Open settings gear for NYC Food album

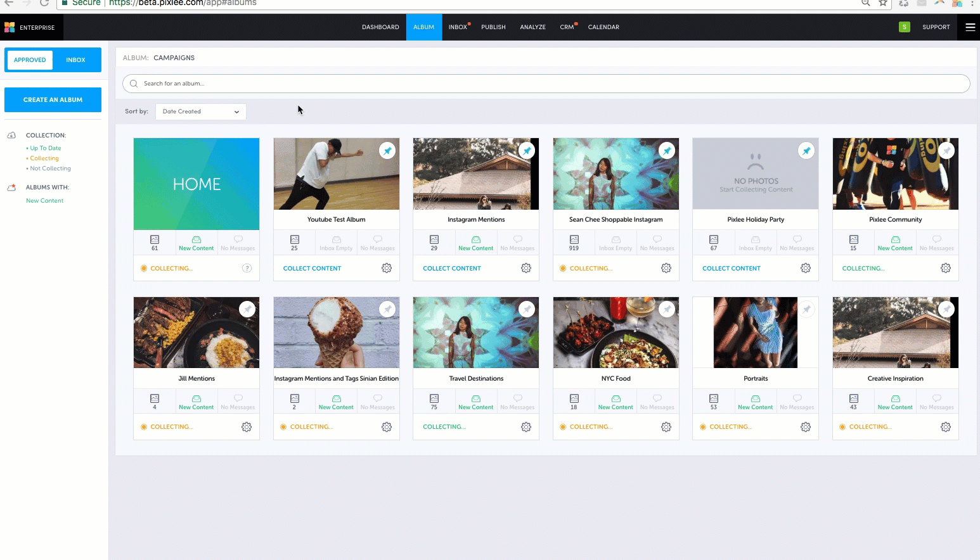666,427
